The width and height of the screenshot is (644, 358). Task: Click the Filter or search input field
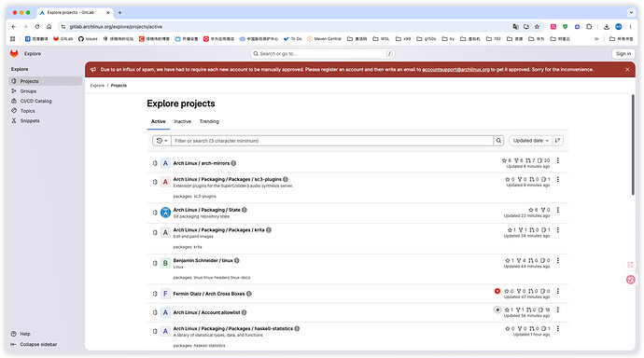tap(332, 141)
